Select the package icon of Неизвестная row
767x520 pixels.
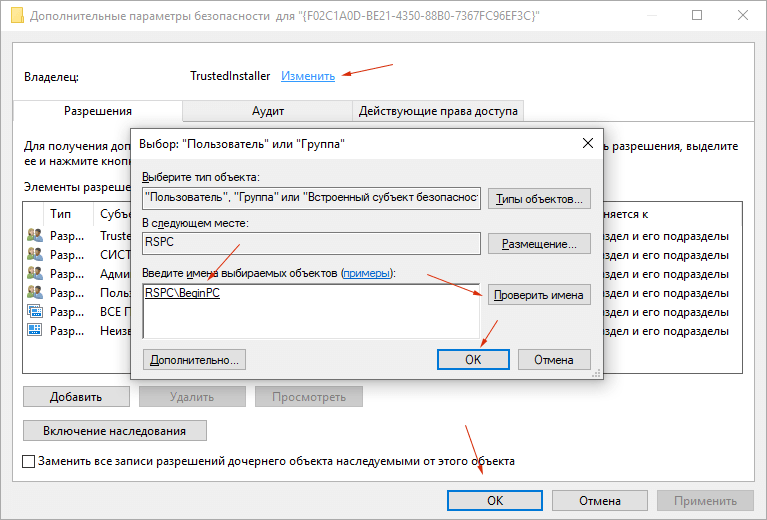(35, 331)
